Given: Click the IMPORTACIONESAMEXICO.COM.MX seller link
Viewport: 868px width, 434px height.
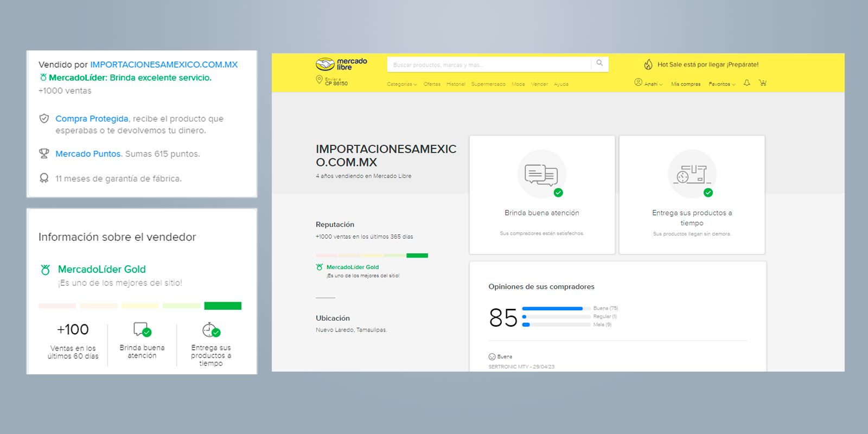Looking at the screenshot, I should [164, 65].
